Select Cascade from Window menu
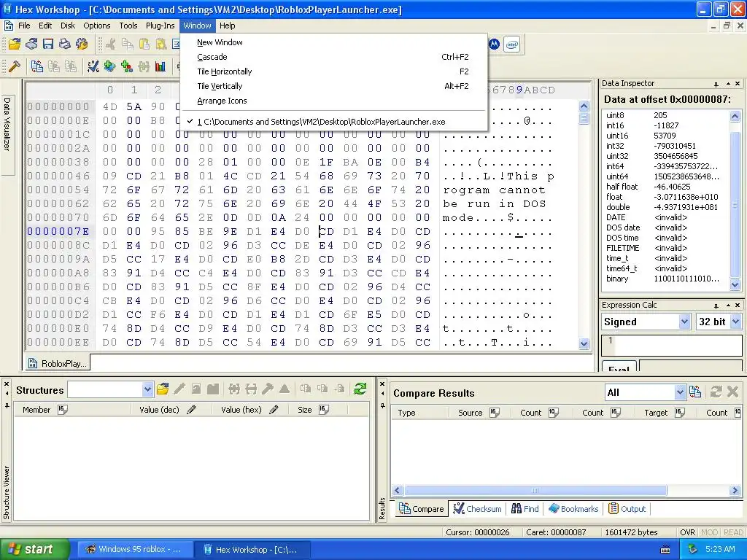 (x=333, y=57)
